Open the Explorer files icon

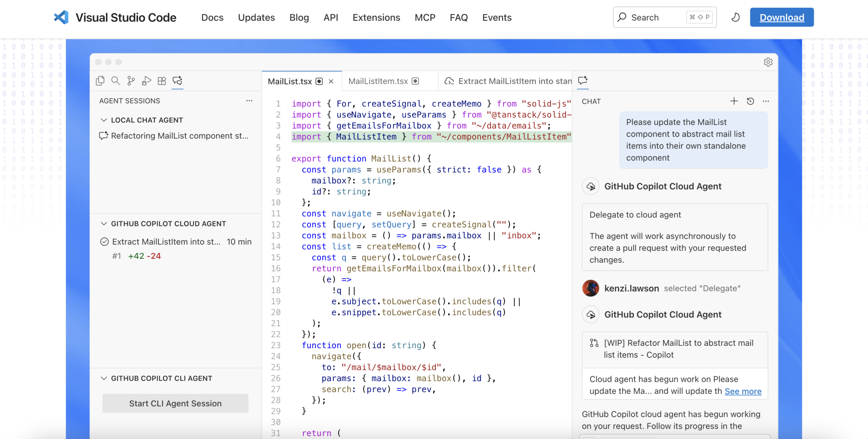pos(100,81)
